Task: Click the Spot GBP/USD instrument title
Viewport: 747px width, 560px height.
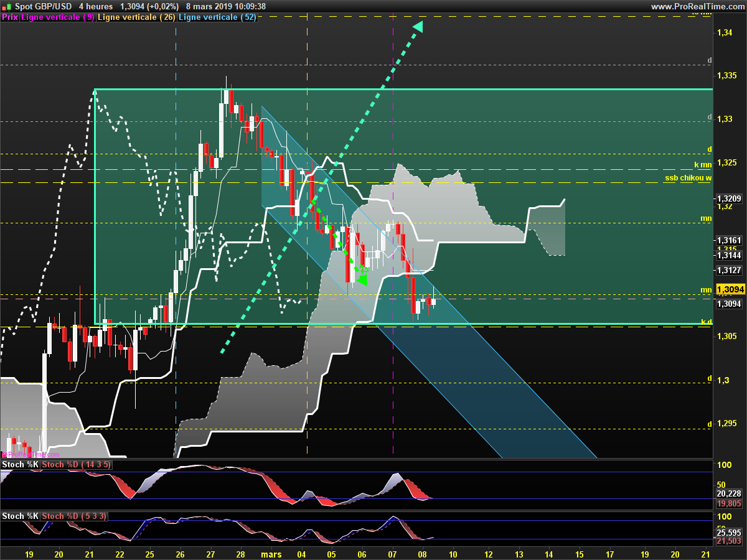Action: coord(44,6)
